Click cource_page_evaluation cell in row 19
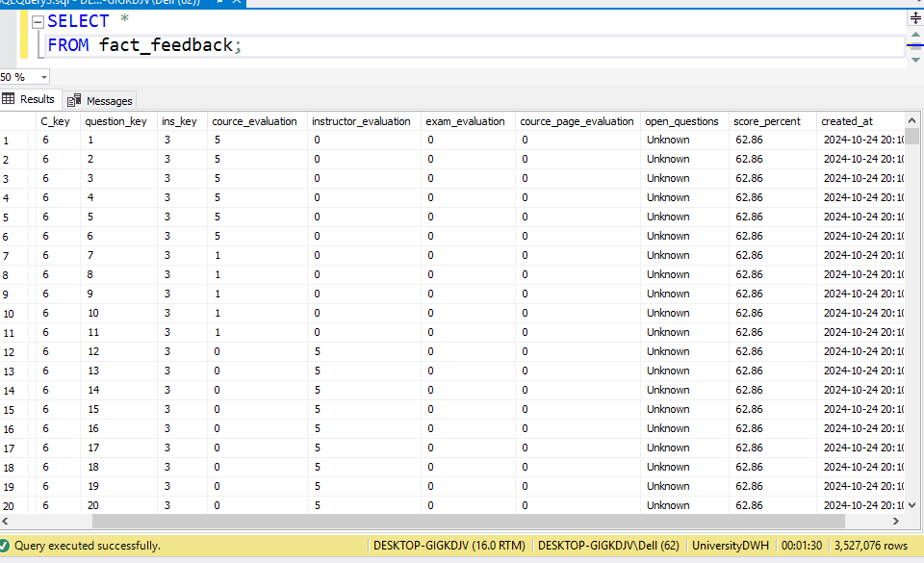This screenshot has width=924, height=563. [578, 486]
